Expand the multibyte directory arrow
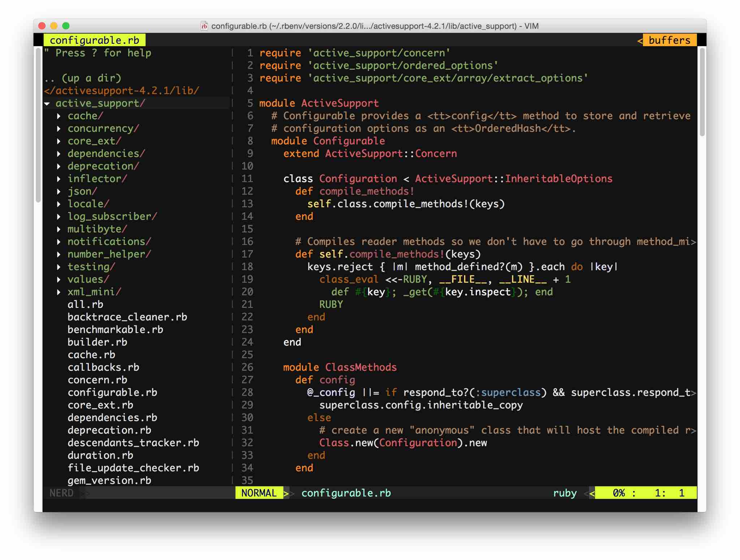Image resolution: width=740 pixels, height=560 pixels. click(59, 229)
